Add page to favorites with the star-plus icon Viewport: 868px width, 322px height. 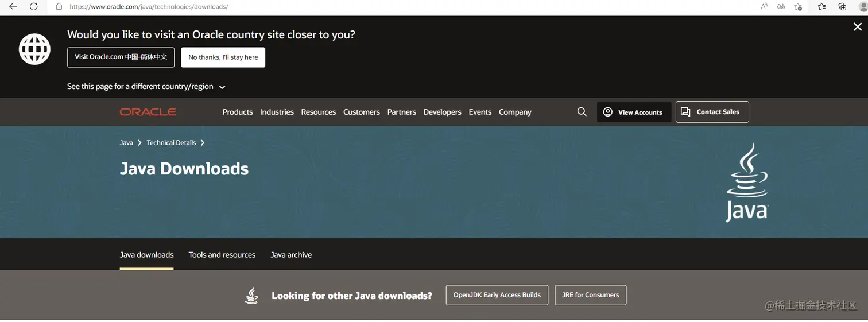pyautogui.click(x=798, y=6)
